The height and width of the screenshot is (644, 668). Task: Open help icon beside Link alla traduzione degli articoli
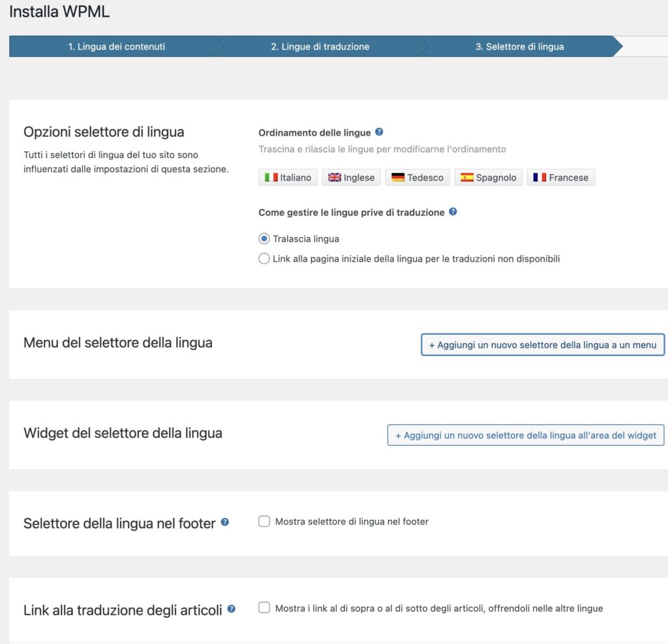tap(232, 609)
